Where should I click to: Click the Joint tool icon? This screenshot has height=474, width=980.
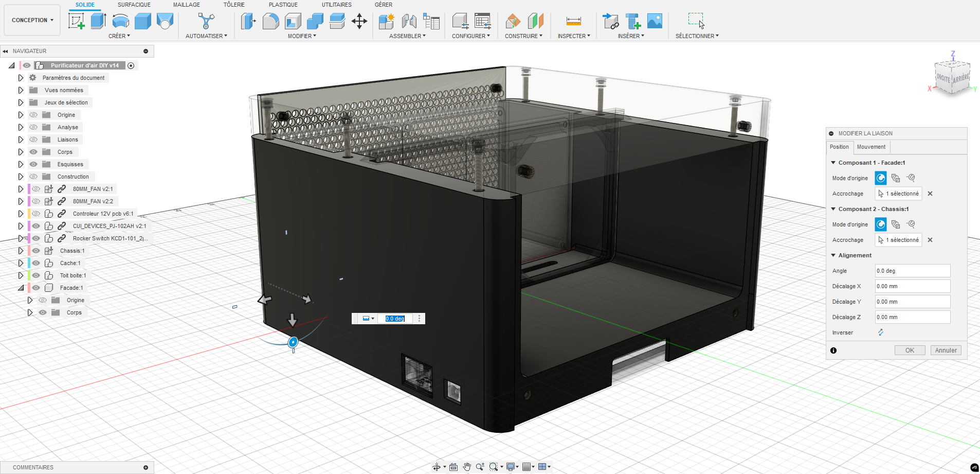pos(409,21)
